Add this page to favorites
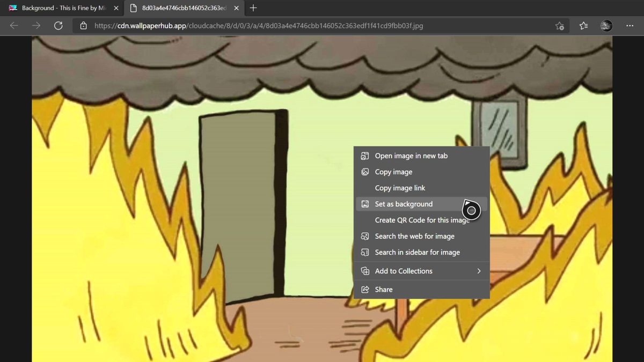The image size is (644, 362). [x=560, y=25]
